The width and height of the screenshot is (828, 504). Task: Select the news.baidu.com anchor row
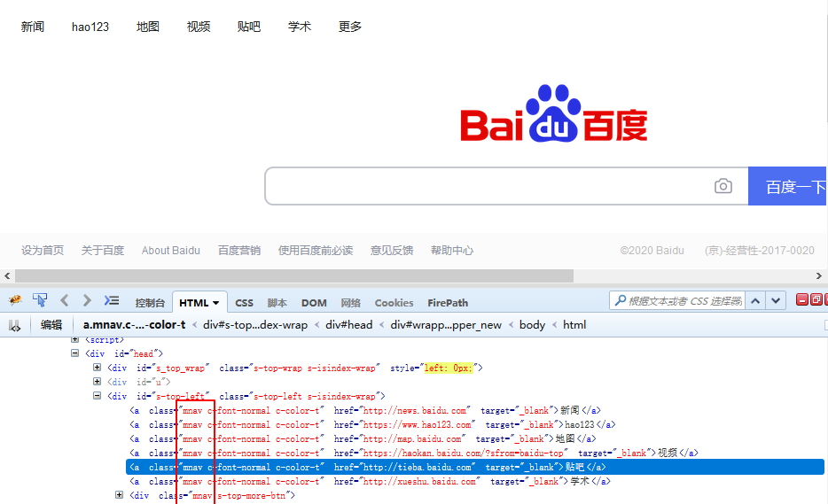pyautogui.click(x=365, y=410)
